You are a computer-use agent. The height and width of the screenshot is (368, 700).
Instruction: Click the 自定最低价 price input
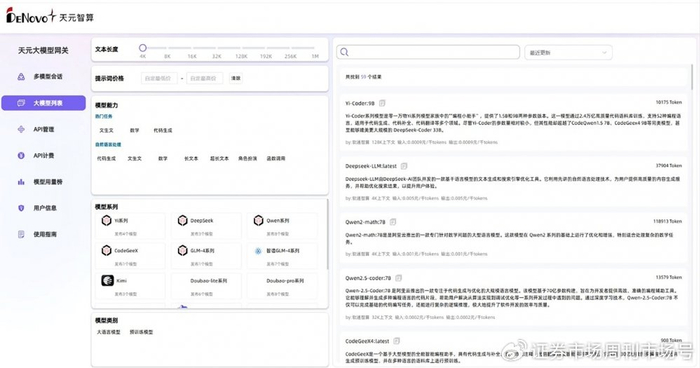(159, 78)
